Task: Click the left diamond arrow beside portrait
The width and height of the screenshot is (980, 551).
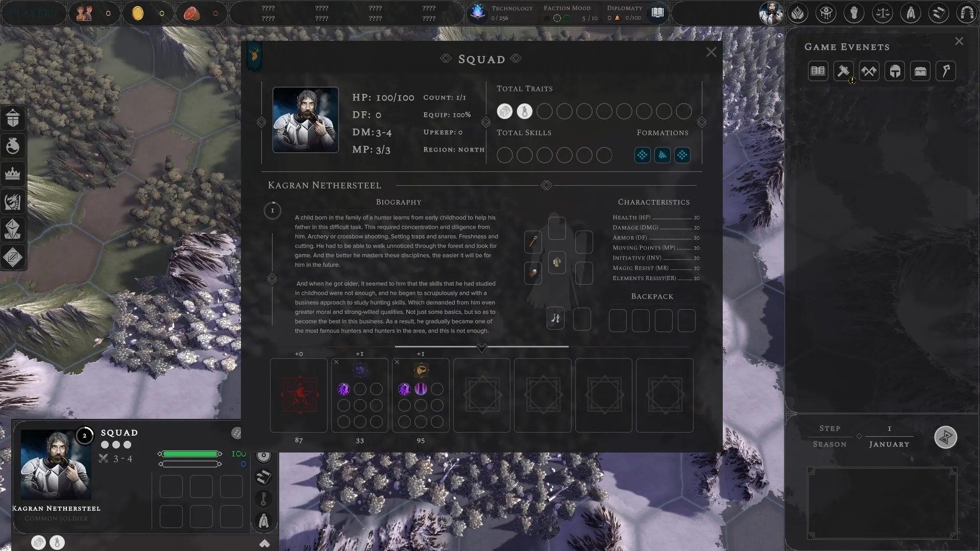Action: point(261,122)
